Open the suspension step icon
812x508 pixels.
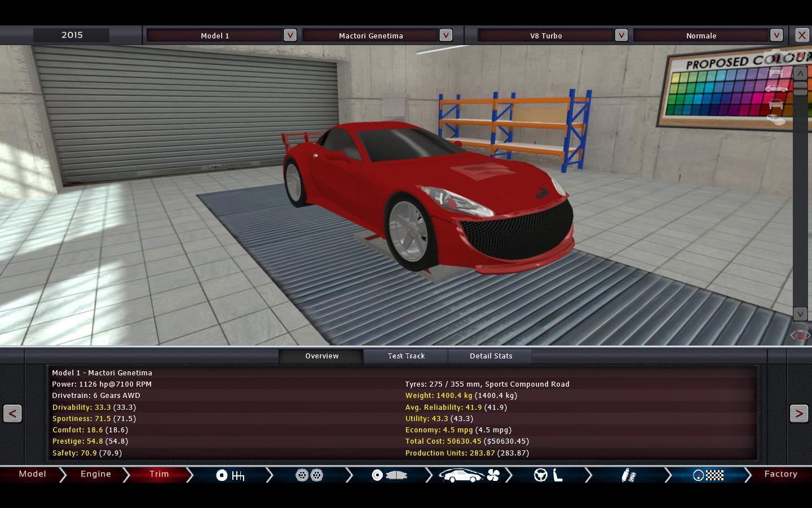click(628, 475)
